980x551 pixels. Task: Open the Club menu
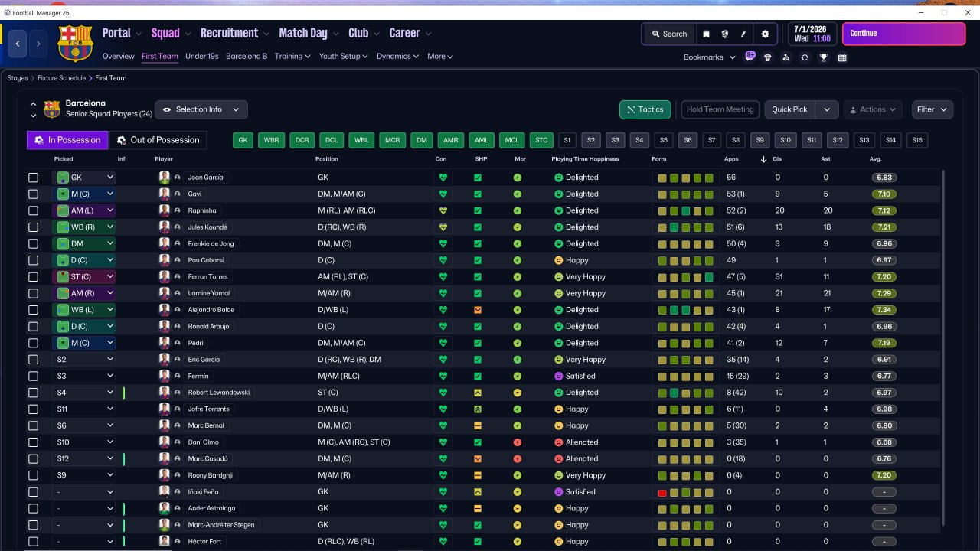(x=364, y=33)
